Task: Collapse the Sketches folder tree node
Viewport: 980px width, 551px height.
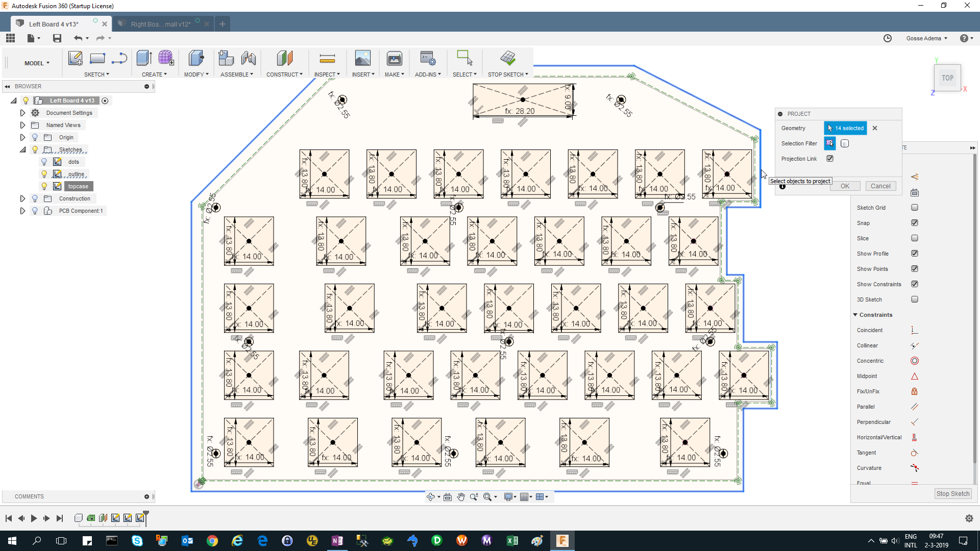Action: pyautogui.click(x=22, y=149)
